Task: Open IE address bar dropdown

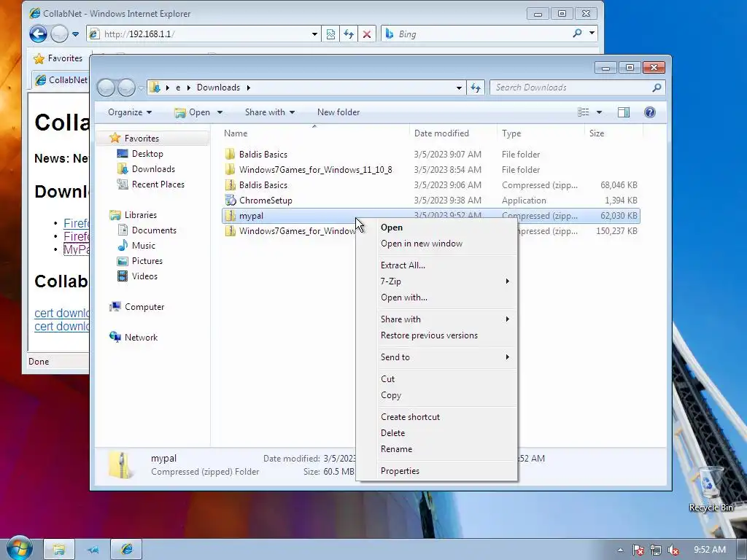Action: click(314, 34)
